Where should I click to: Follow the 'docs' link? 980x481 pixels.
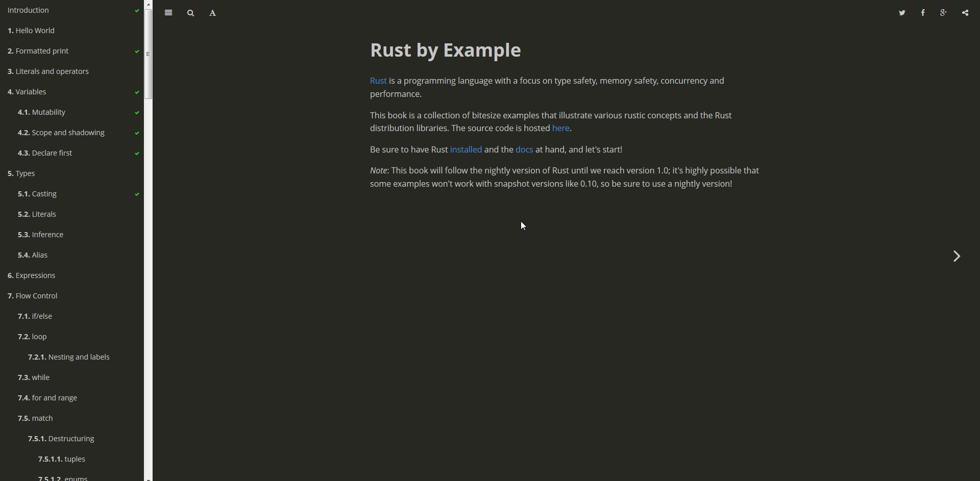click(524, 149)
